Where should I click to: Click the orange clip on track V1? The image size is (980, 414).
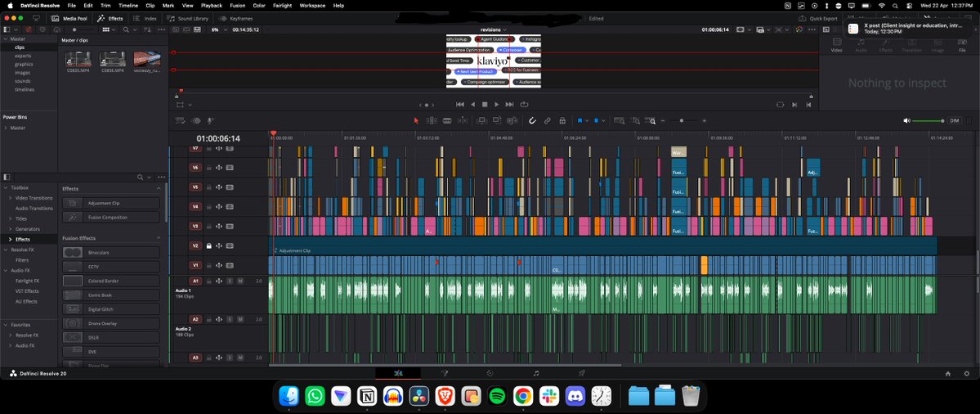click(x=705, y=265)
